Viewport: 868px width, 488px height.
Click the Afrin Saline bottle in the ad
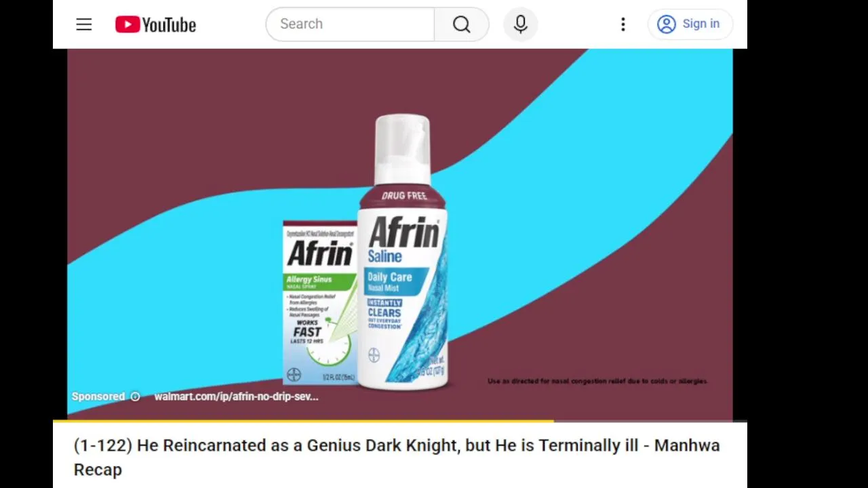pos(402,252)
